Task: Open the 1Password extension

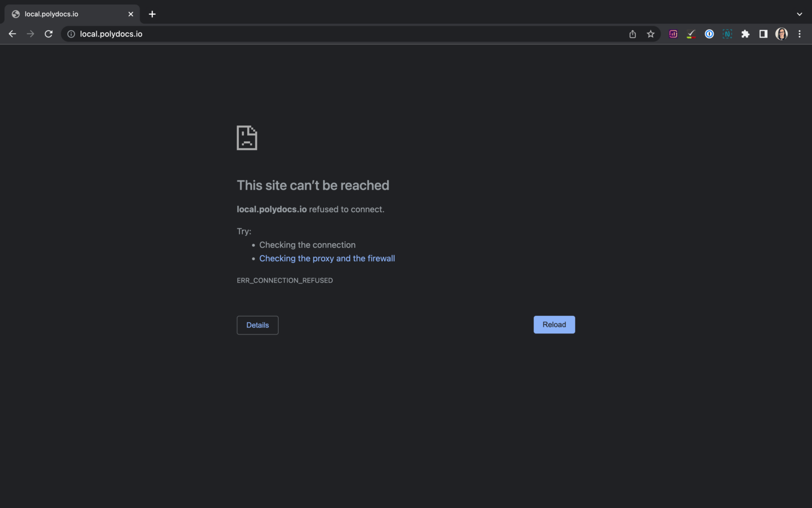Action: pyautogui.click(x=709, y=33)
